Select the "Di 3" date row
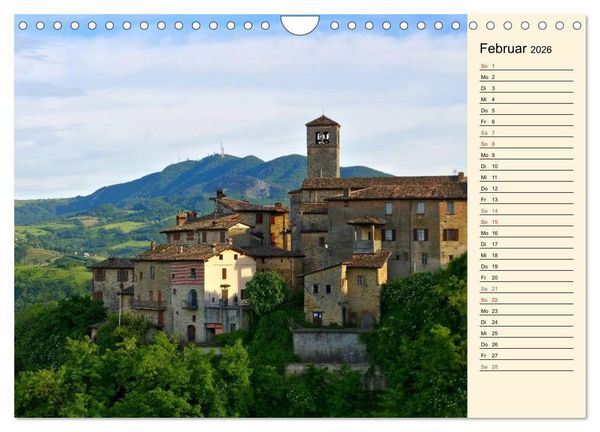600x432 pixels. [x=527, y=88]
